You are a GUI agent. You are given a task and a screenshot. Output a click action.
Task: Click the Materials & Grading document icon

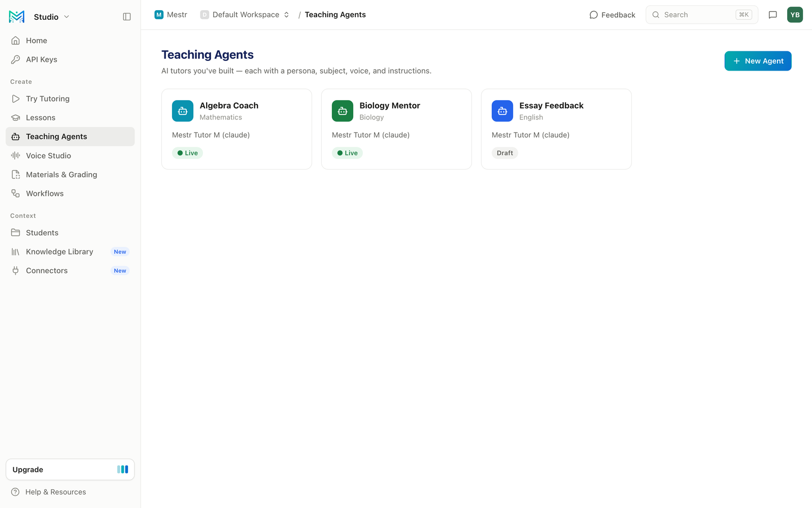pyautogui.click(x=16, y=174)
